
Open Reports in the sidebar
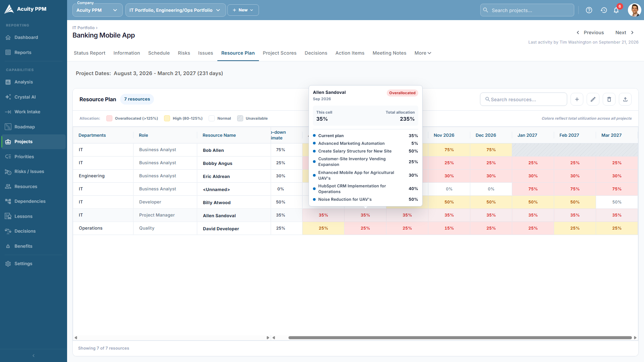click(x=34, y=53)
